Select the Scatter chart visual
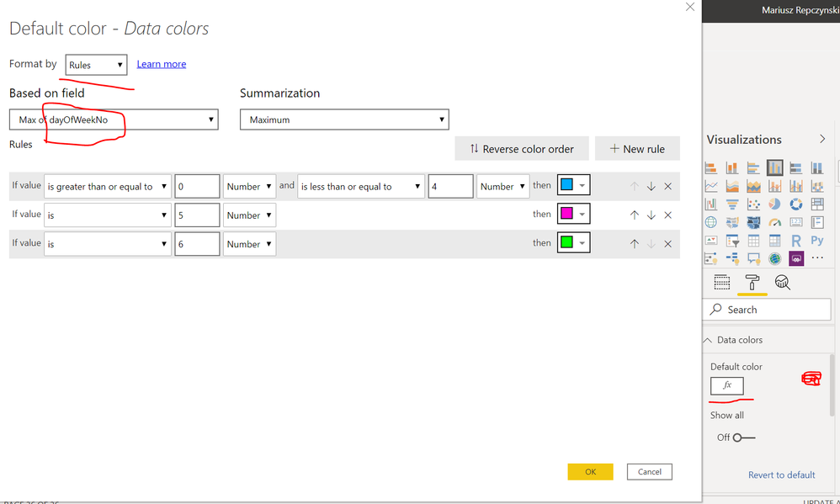The height and width of the screenshot is (504, 840). tap(753, 204)
